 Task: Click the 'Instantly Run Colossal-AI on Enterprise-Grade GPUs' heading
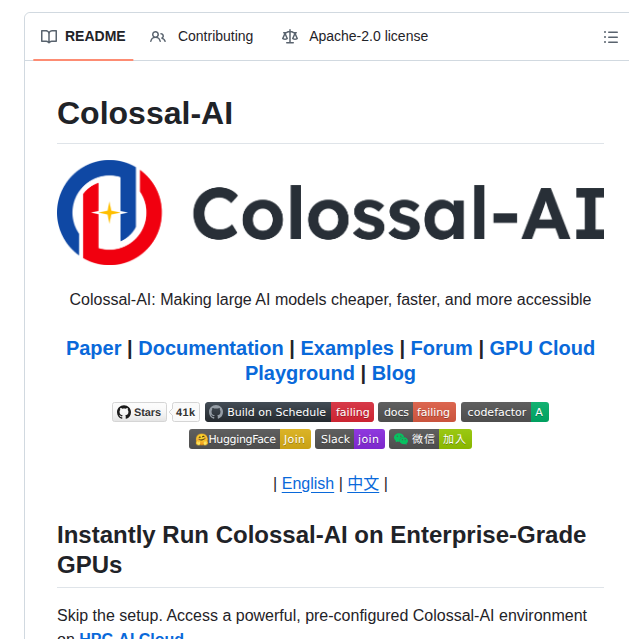point(322,549)
